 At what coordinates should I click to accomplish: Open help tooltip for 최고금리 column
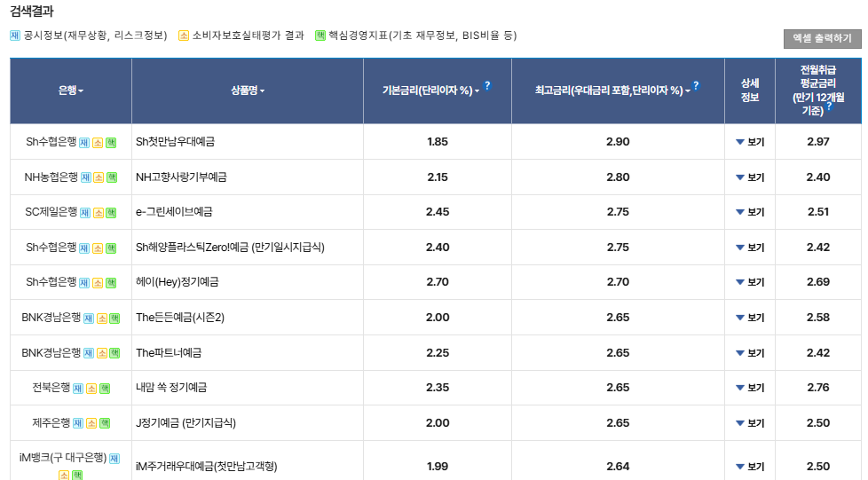(x=696, y=85)
